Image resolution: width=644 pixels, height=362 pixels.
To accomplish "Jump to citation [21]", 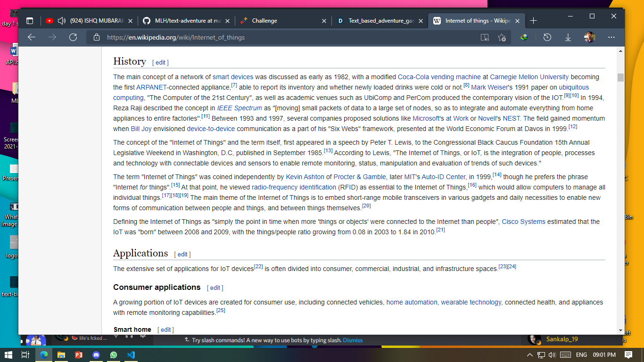I will tap(441, 230).
